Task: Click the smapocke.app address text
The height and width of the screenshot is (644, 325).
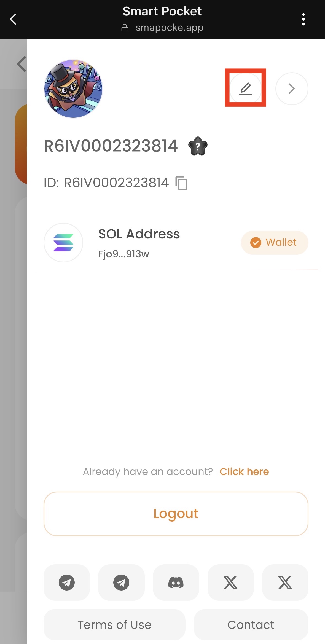Action: click(x=170, y=28)
